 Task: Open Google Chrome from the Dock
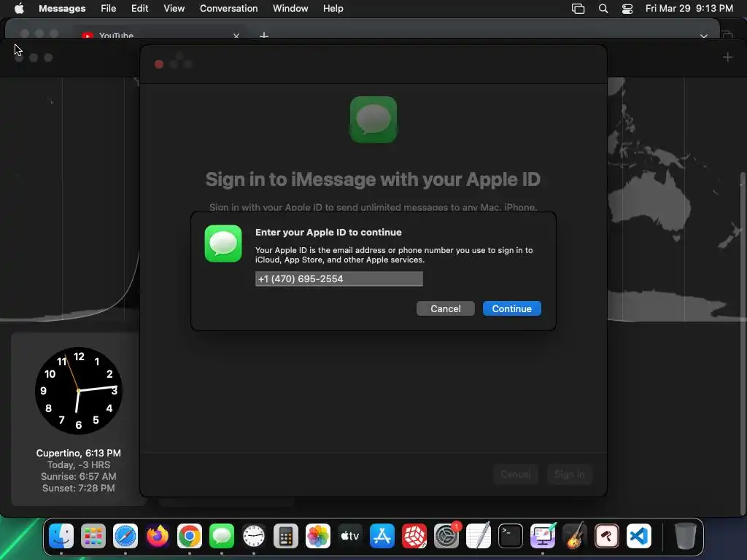click(190, 536)
